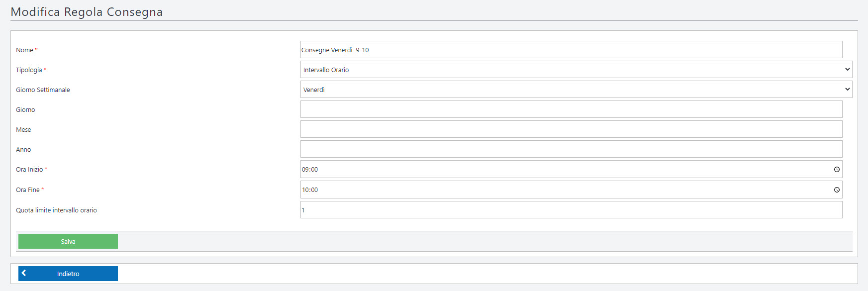Expand the Tipologia dropdown arrow
The image size is (868, 291).
tap(847, 70)
